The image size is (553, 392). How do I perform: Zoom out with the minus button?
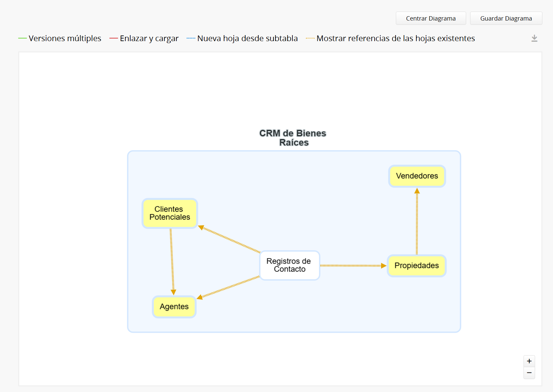tap(529, 373)
